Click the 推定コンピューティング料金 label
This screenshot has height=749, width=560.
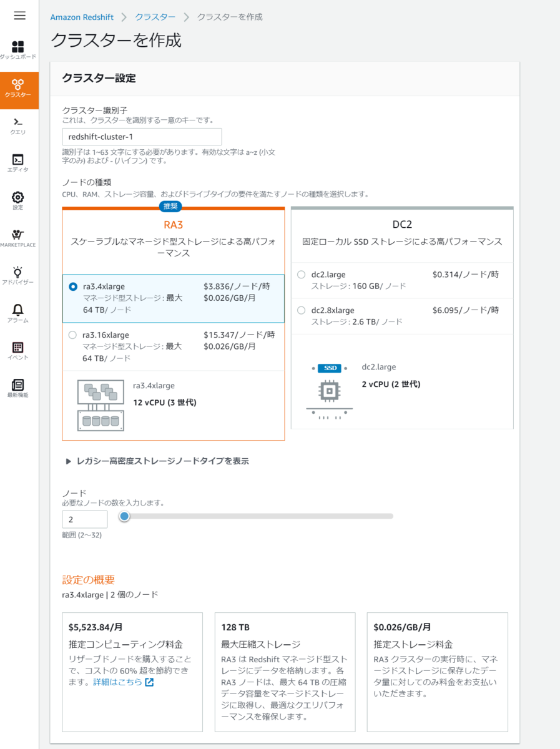click(125, 644)
